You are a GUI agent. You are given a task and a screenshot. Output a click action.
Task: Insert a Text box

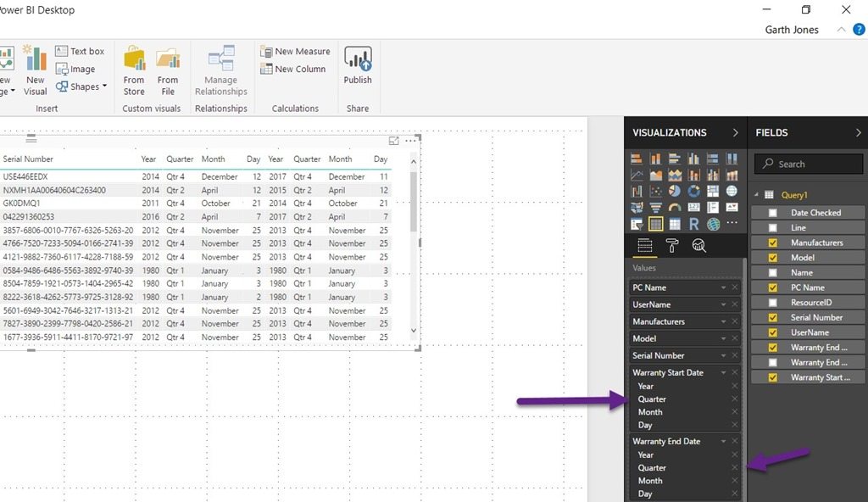pyautogui.click(x=80, y=51)
